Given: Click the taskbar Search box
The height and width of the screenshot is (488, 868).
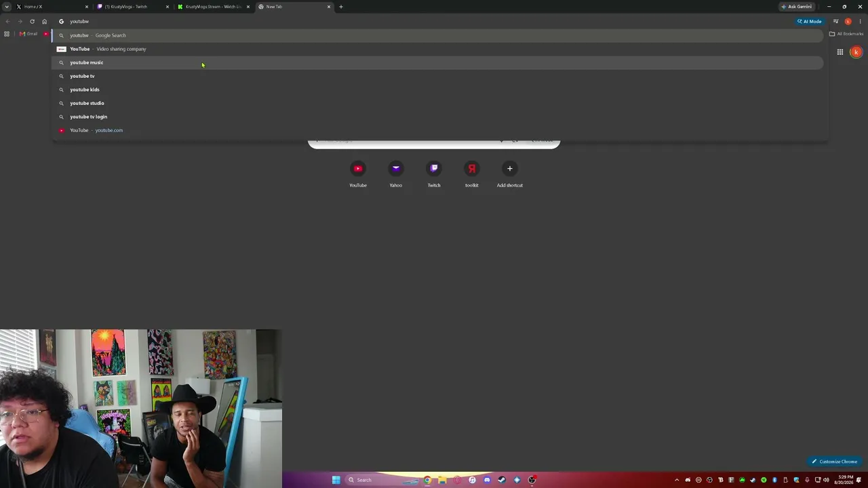Looking at the screenshot, I should [x=380, y=480].
